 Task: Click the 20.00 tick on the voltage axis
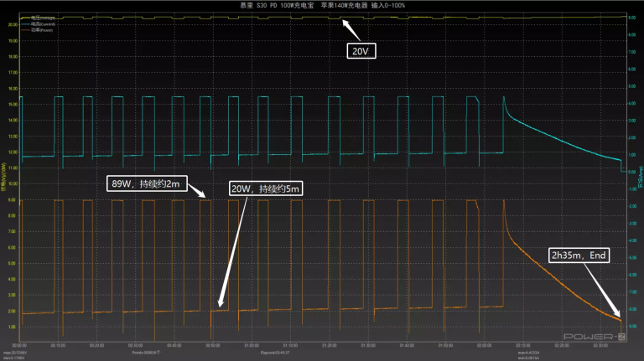13,24
